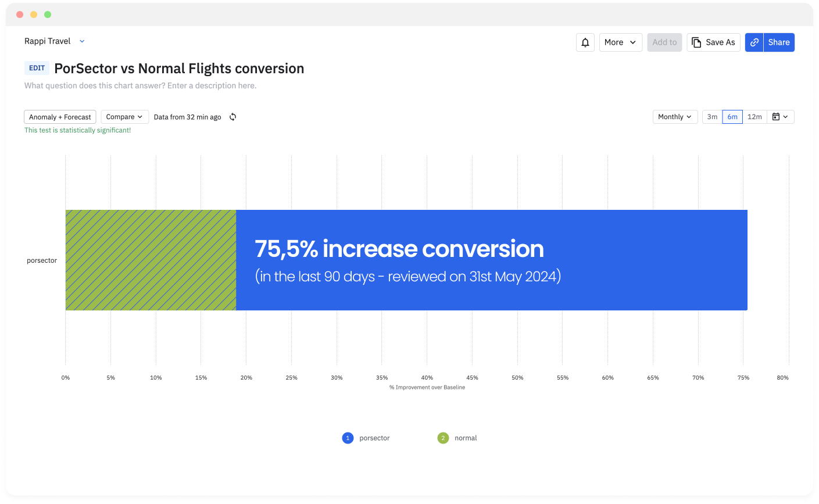This screenshot has height=504, width=819.
Task: Click the chart description input field
Action: [140, 85]
